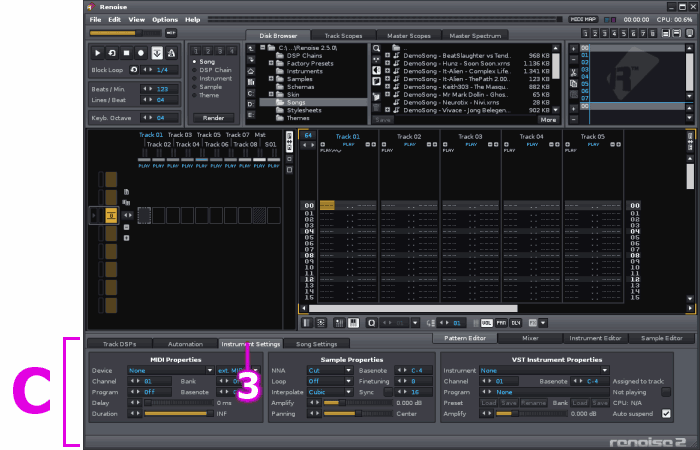The width and height of the screenshot is (700, 450).
Task: Toggle pattern follow button with down arrow
Action: [157, 53]
